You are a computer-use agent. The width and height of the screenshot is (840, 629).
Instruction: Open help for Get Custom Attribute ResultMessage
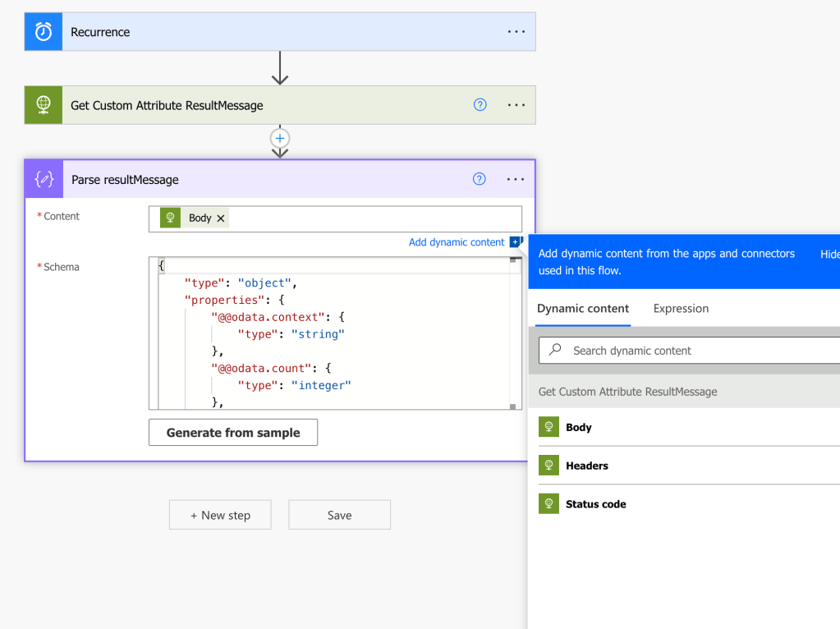tap(480, 105)
